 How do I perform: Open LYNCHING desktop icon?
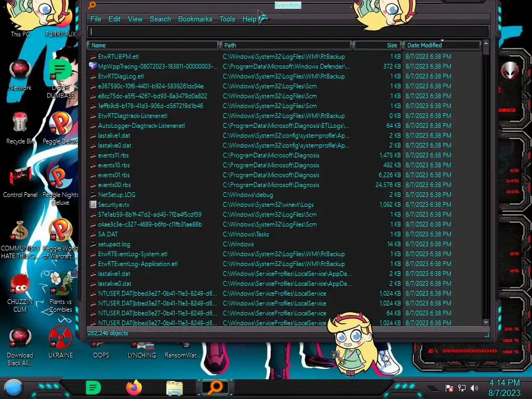tap(142, 351)
